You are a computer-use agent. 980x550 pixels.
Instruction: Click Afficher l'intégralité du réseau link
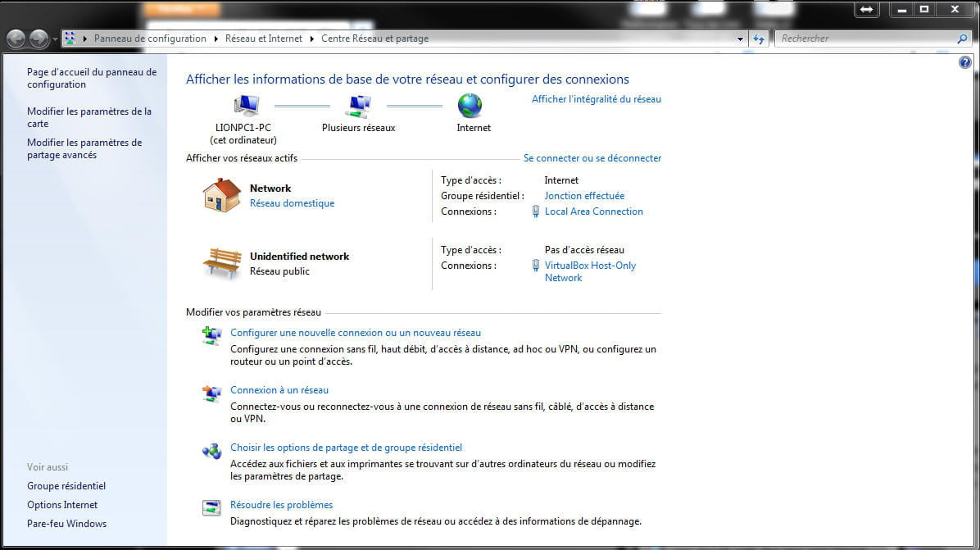[596, 99]
